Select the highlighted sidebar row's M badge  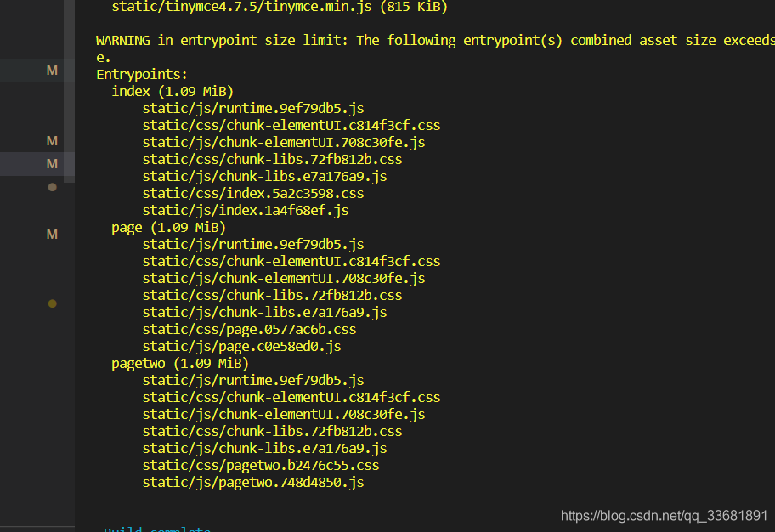pyautogui.click(x=52, y=164)
